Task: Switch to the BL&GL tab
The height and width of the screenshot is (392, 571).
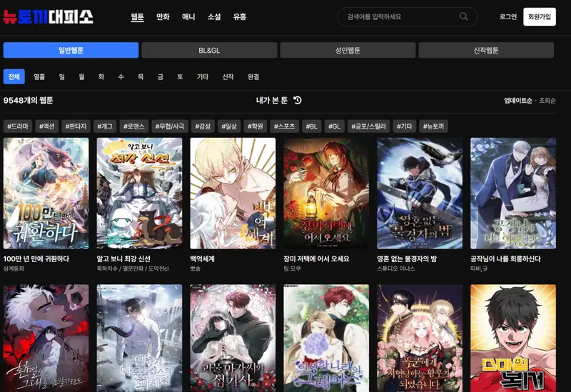Action: pos(209,50)
